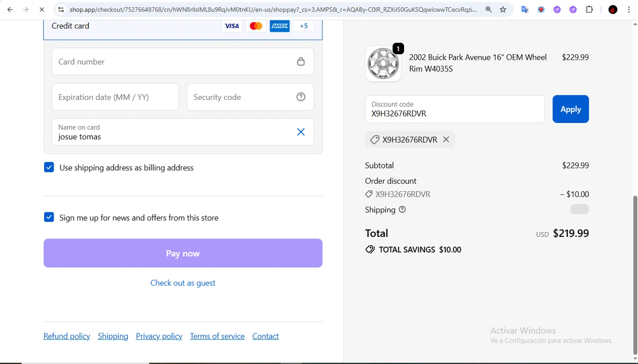Image resolution: width=638 pixels, height=364 pixels.
Task: Show the +5 more card types
Action: [x=304, y=26]
